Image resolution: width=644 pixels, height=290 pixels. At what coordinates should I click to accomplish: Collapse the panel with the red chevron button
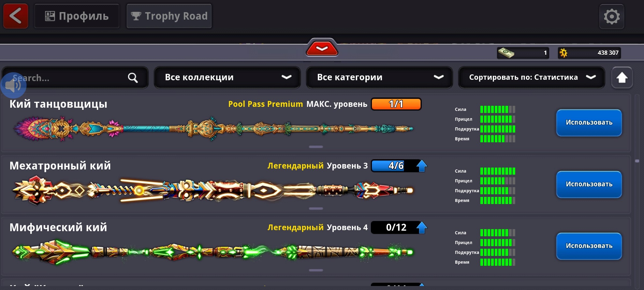(322, 48)
